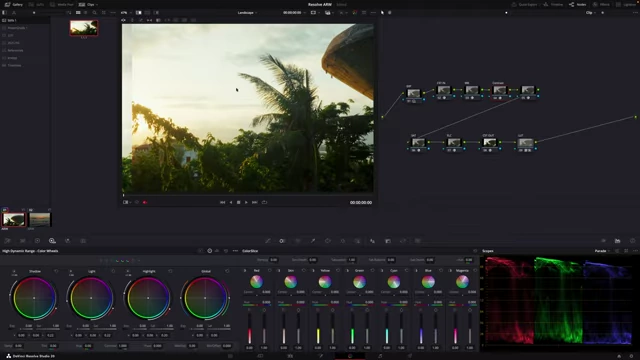Click the play forward button
640x360 pixels.
[x=246, y=202]
